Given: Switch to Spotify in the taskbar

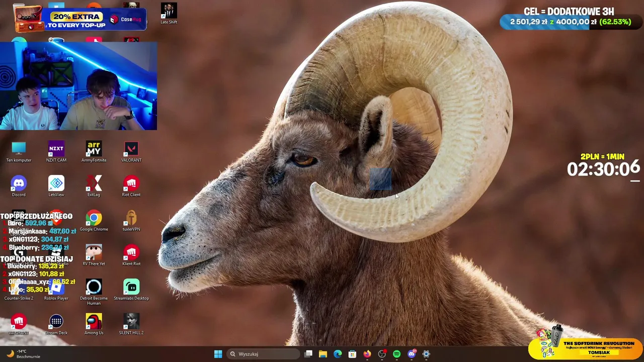Looking at the screenshot, I should click(396, 354).
